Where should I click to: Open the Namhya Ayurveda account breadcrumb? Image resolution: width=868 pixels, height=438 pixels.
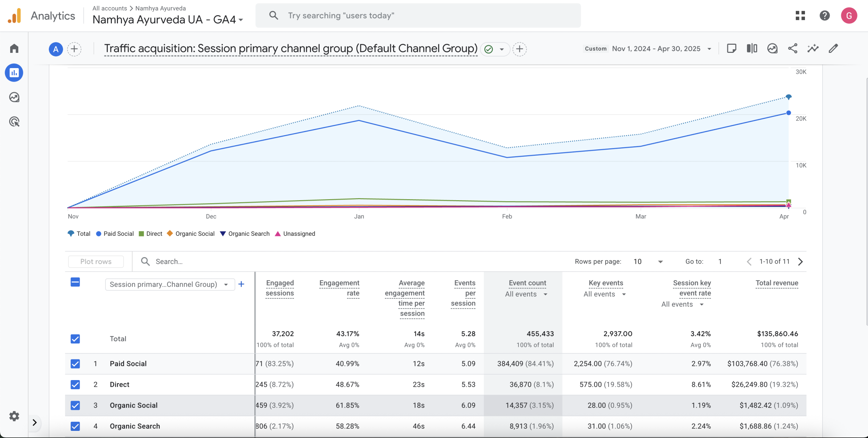[160, 8]
